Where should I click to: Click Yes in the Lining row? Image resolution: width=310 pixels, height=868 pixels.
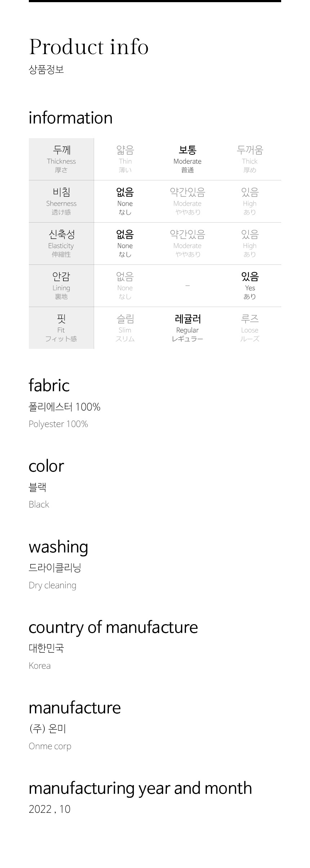250,286
